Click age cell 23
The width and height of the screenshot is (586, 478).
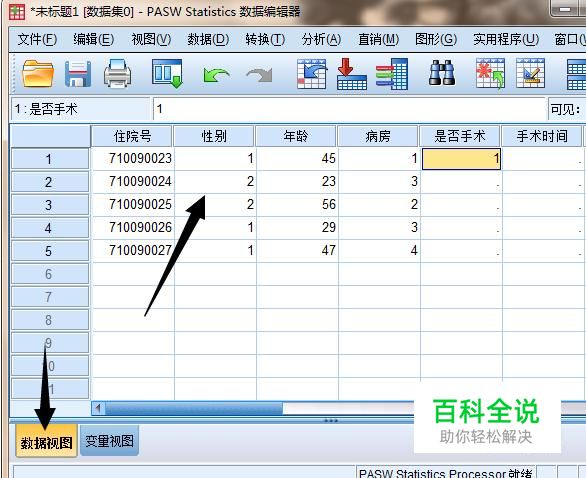pyautogui.click(x=297, y=182)
